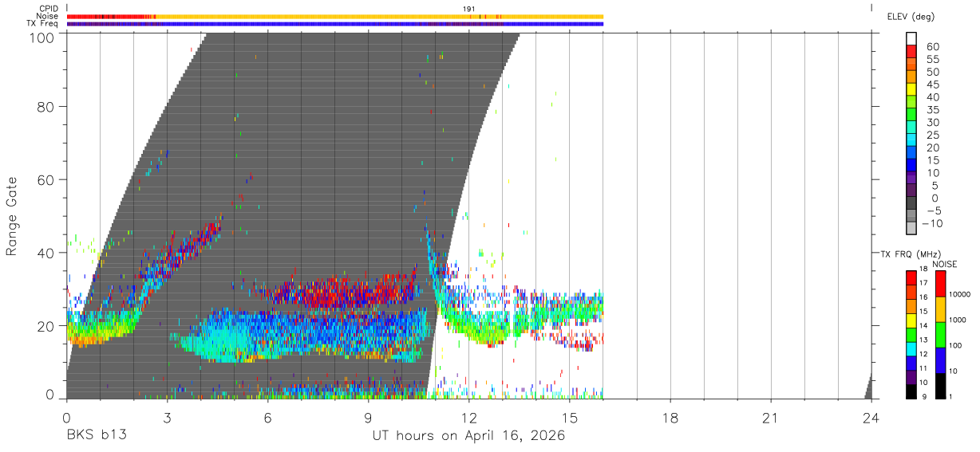Pick the dark gray segment of ELEV bar

click(911, 203)
